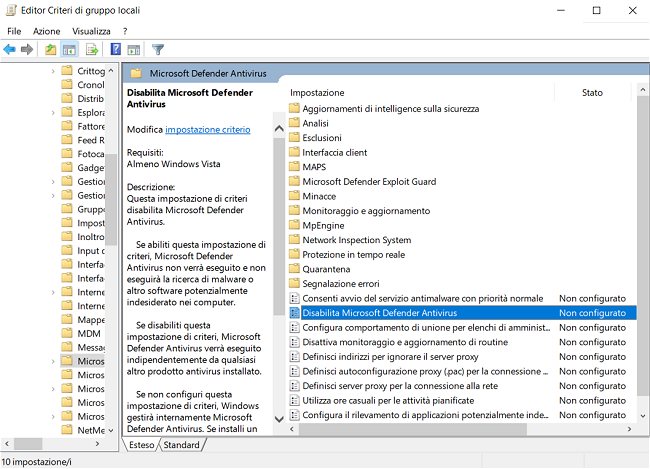Open the ? help menu
650x469 pixels.
[x=125, y=31]
